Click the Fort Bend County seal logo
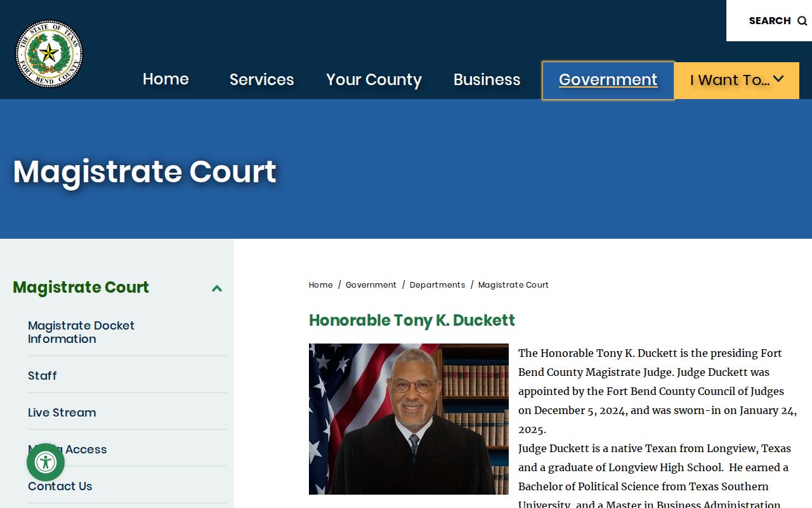This screenshot has height=508, width=812. 49,53
